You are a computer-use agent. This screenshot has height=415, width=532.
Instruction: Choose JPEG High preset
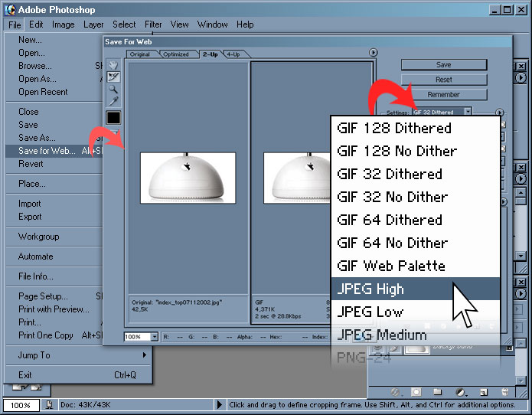tap(416, 289)
